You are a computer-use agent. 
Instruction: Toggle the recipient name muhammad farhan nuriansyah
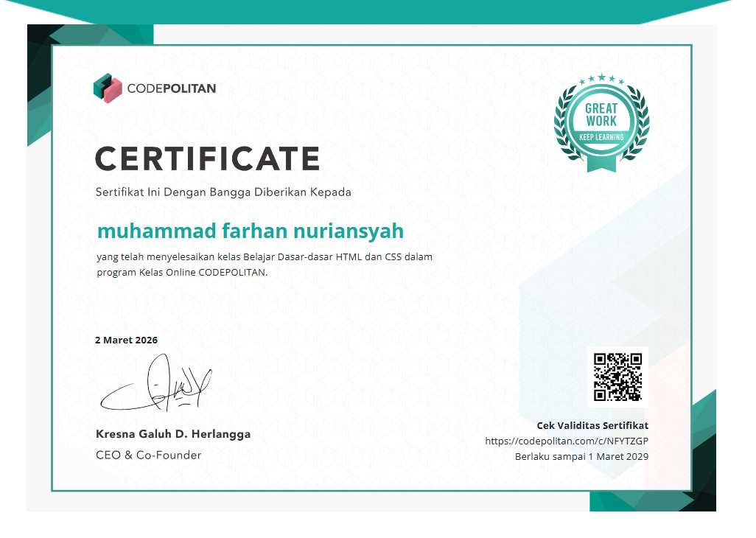[x=249, y=230]
